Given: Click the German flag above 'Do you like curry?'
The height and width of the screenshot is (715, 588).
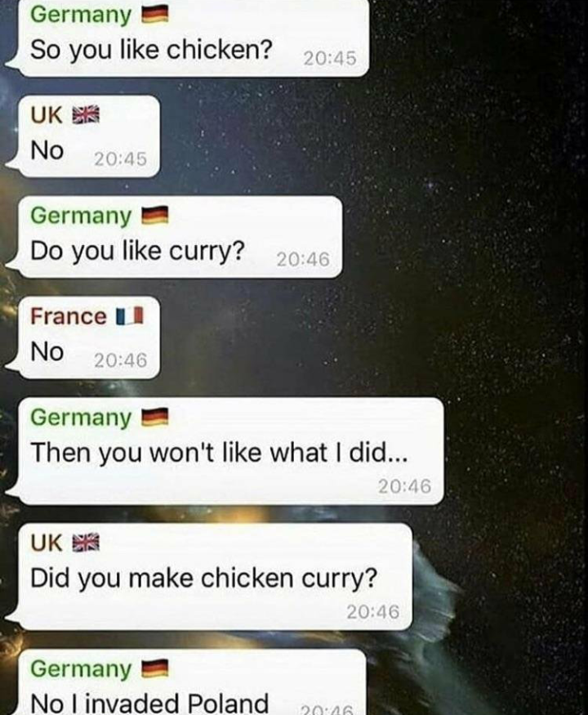Looking at the screenshot, I should [x=155, y=215].
